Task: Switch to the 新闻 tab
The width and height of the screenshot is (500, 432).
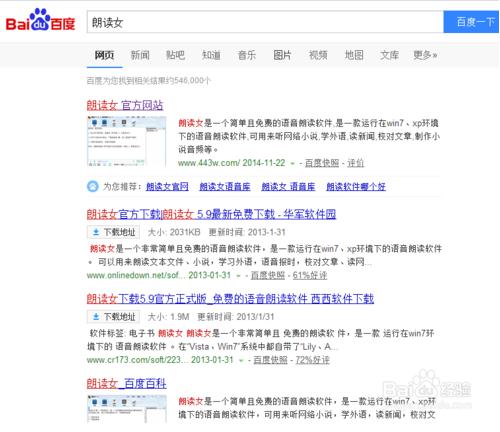Action: tap(140, 55)
